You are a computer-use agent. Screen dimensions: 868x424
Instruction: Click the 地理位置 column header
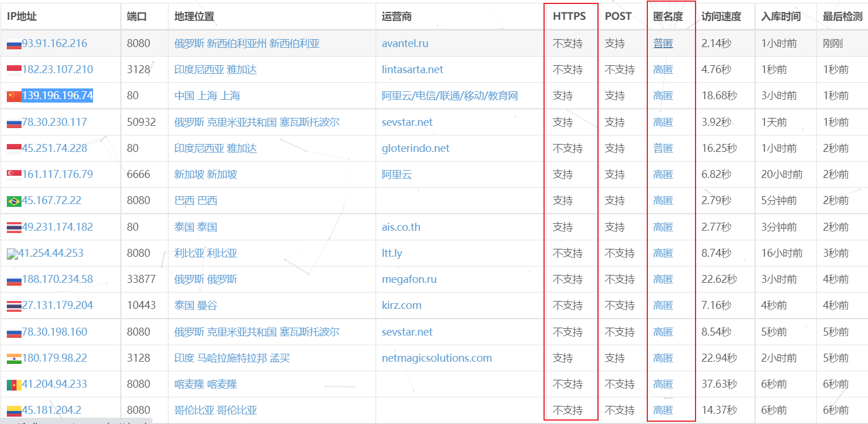(194, 16)
